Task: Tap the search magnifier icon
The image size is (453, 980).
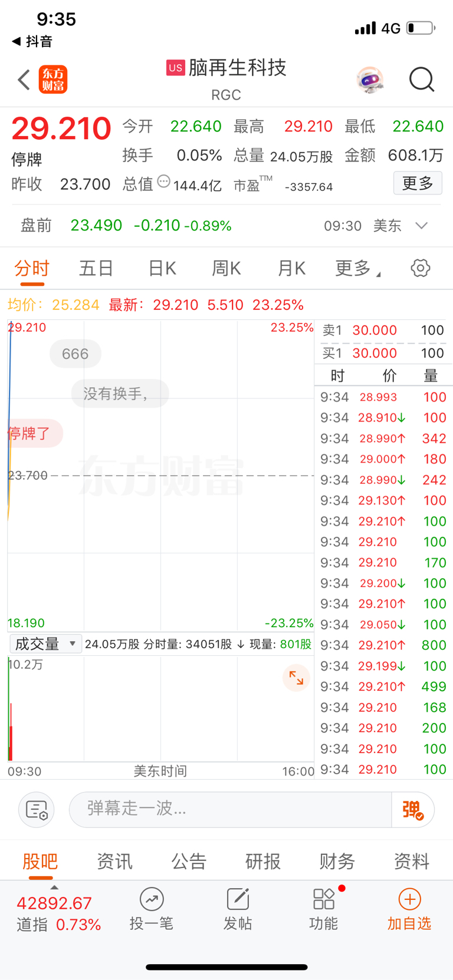Action: (x=422, y=80)
